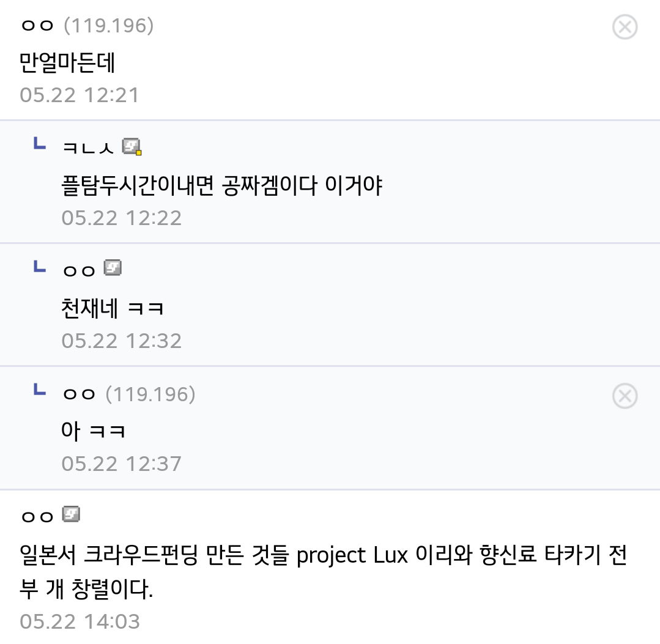Select nickname ㅇㅇ (119.196) on the top comment

87,26
